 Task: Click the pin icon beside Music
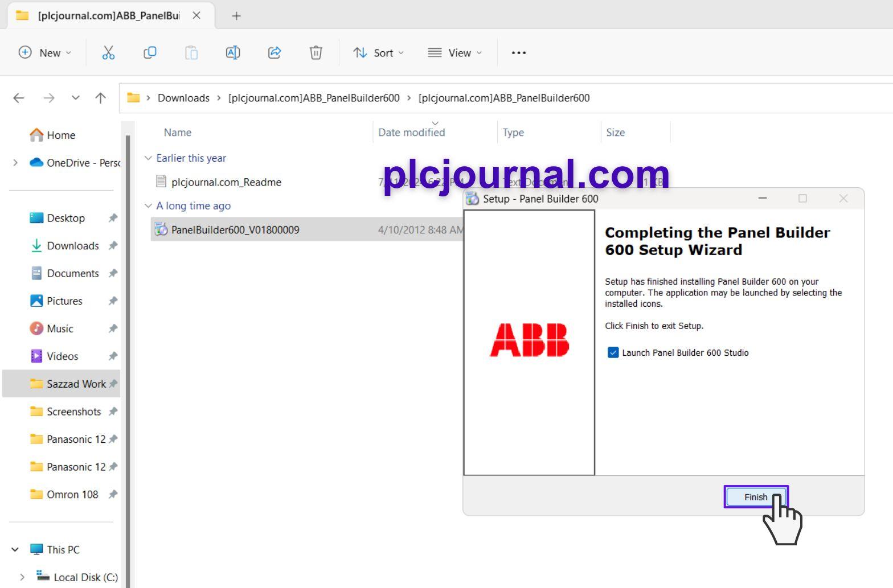click(x=113, y=329)
